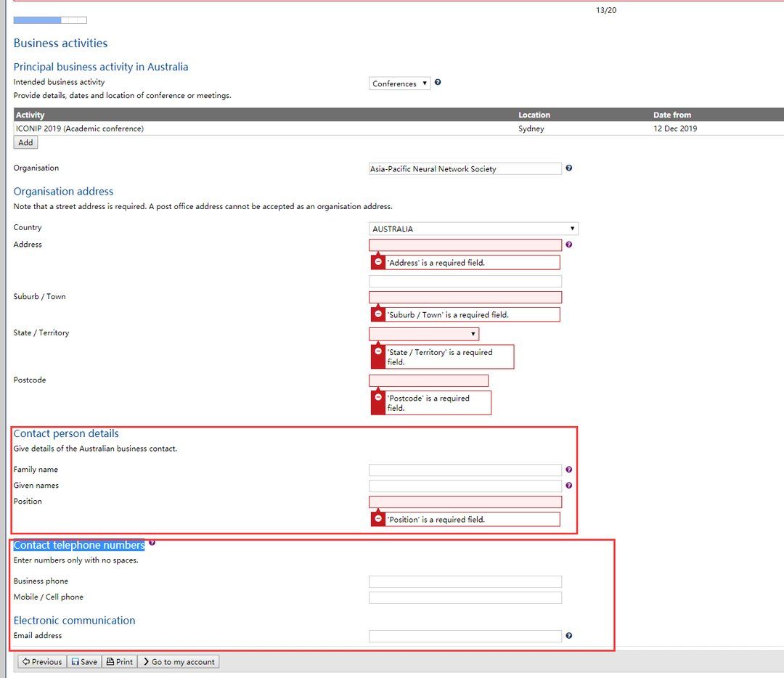
Task: Click the Print button
Action: pos(119,662)
